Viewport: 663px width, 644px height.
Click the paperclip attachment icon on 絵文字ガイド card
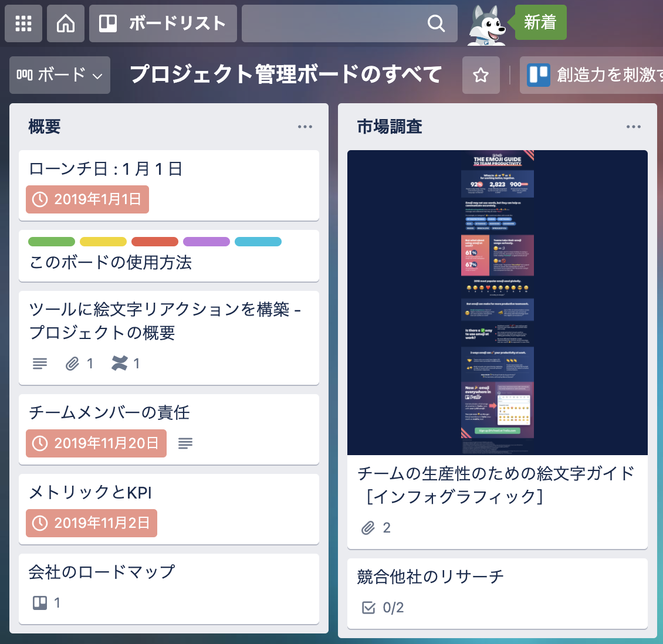click(368, 528)
